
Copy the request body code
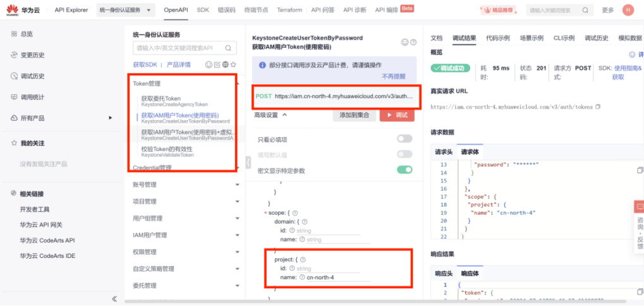(640, 169)
